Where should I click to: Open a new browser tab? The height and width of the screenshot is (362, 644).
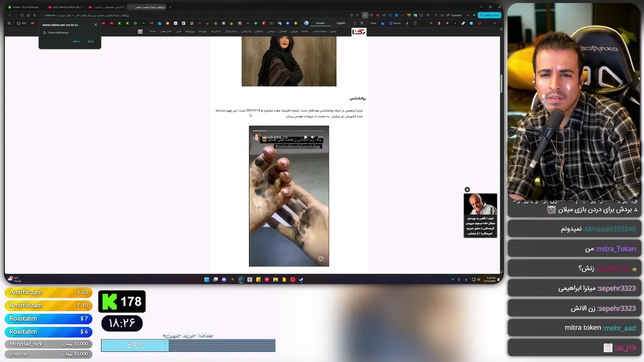click(170, 7)
